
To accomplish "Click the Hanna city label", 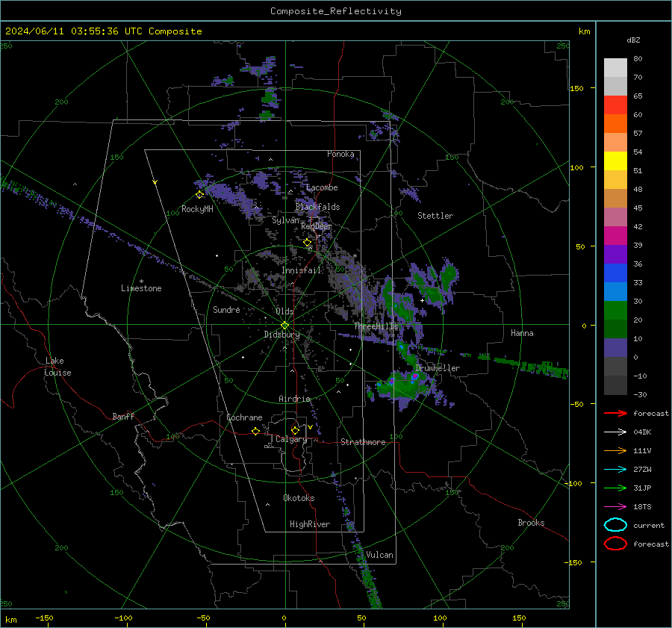I will [x=522, y=333].
